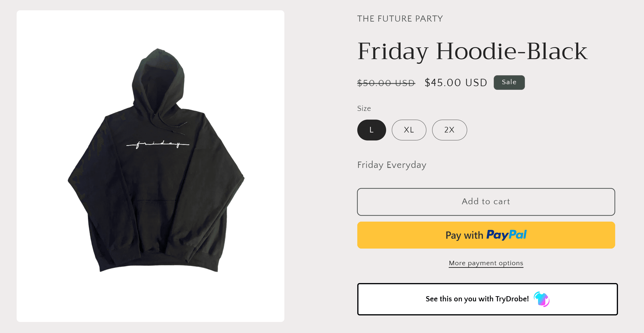This screenshot has width=644, height=333.
Task: Click the Size section label
Action: pos(364,109)
